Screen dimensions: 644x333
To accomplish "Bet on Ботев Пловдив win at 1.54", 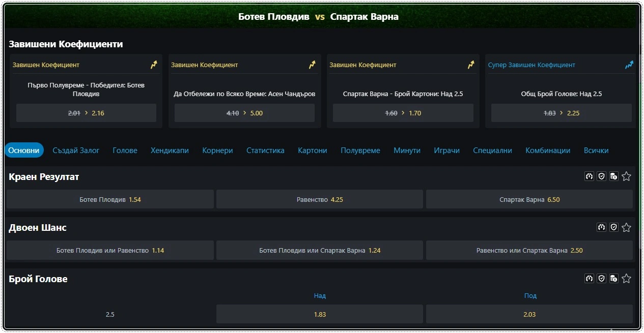I will [x=110, y=199].
